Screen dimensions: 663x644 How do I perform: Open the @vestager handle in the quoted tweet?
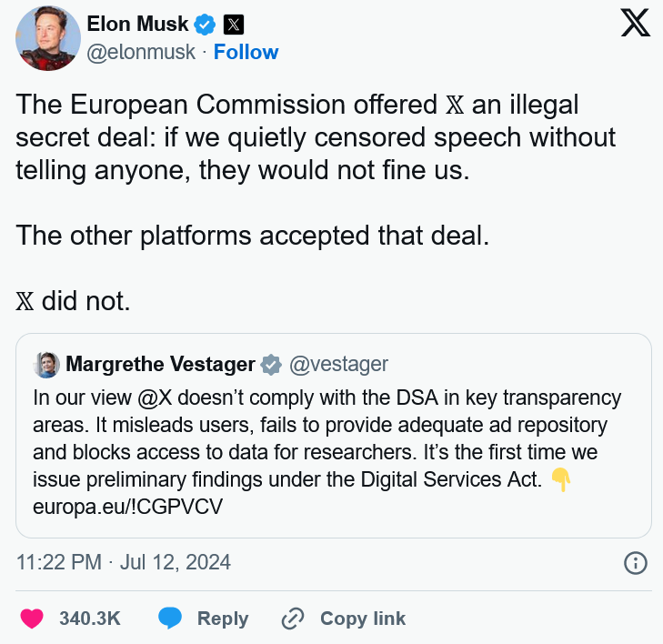338,364
